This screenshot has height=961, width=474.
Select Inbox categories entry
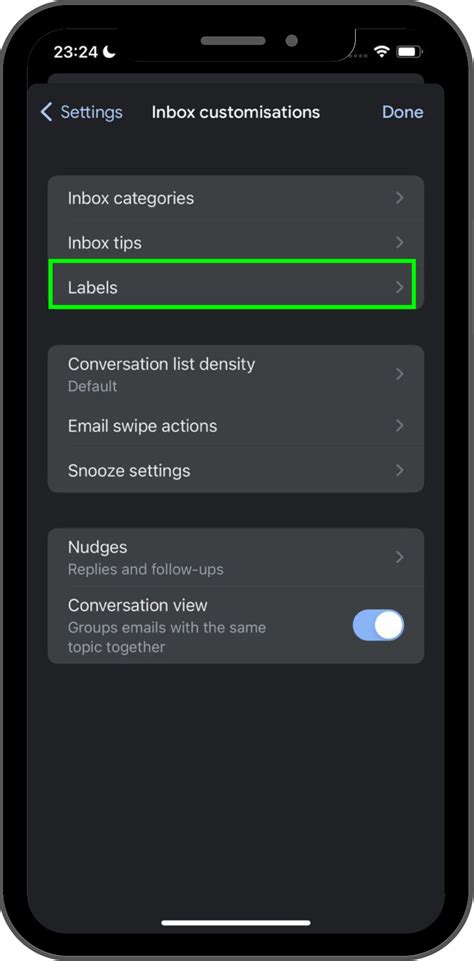236,198
